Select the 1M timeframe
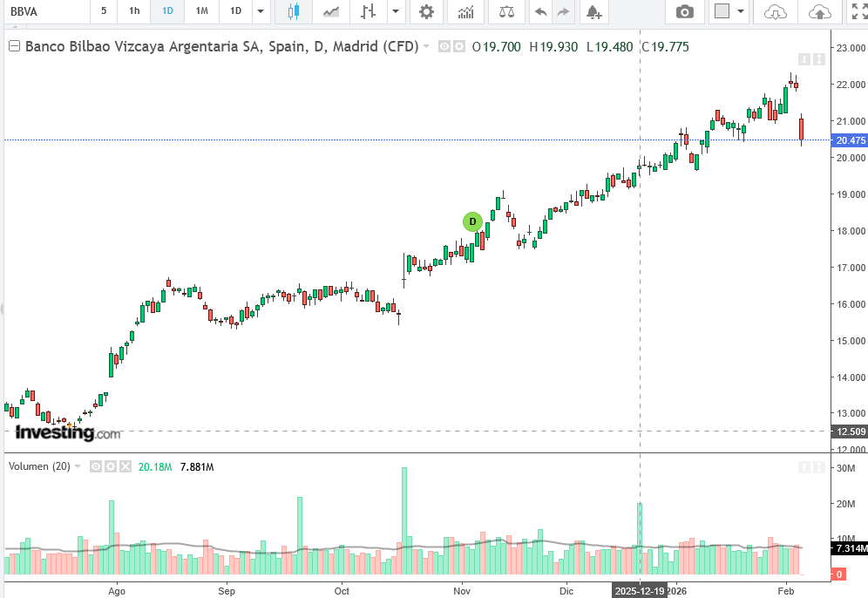 click(201, 11)
